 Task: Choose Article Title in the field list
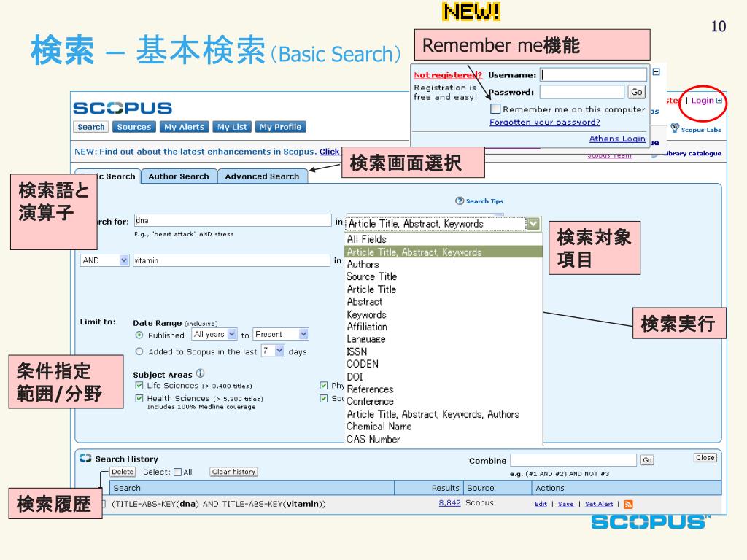pyautogui.click(x=371, y=289)
